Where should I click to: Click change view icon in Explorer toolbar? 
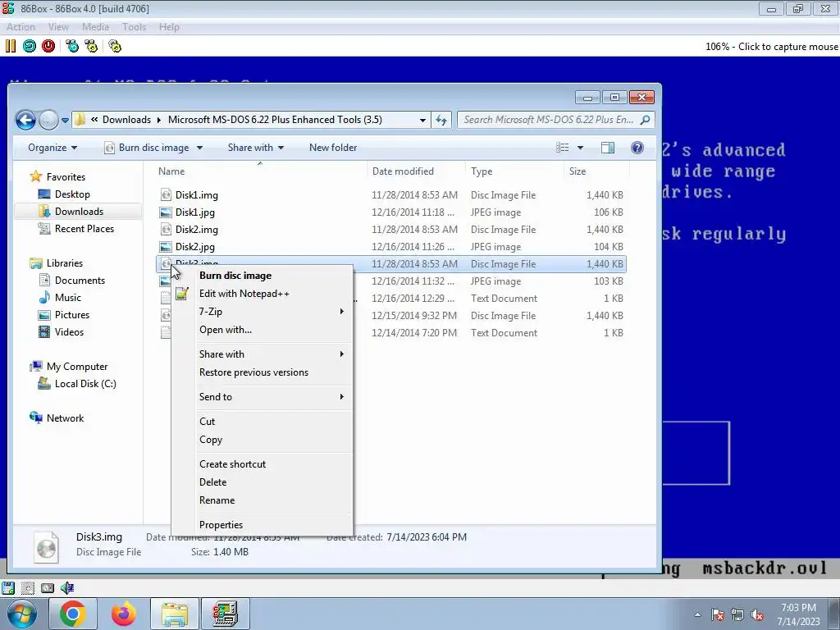click(x=563, y=148)
